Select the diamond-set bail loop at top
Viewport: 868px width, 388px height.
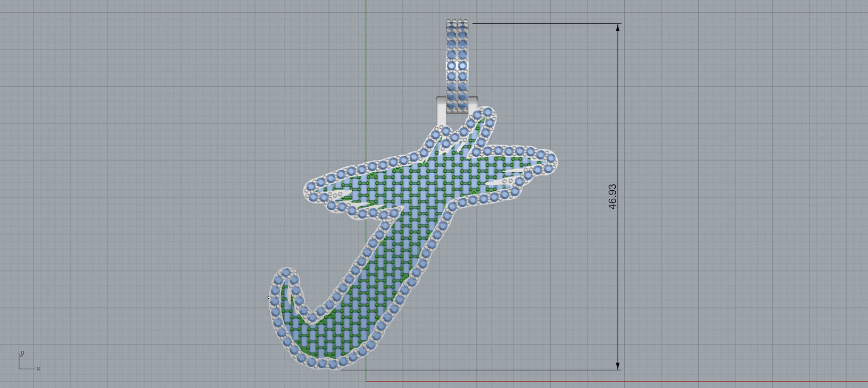tap(458, 66)
